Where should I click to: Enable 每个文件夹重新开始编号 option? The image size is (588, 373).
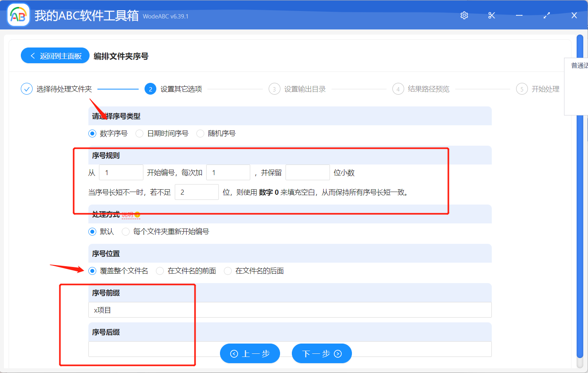coord(126,232)
